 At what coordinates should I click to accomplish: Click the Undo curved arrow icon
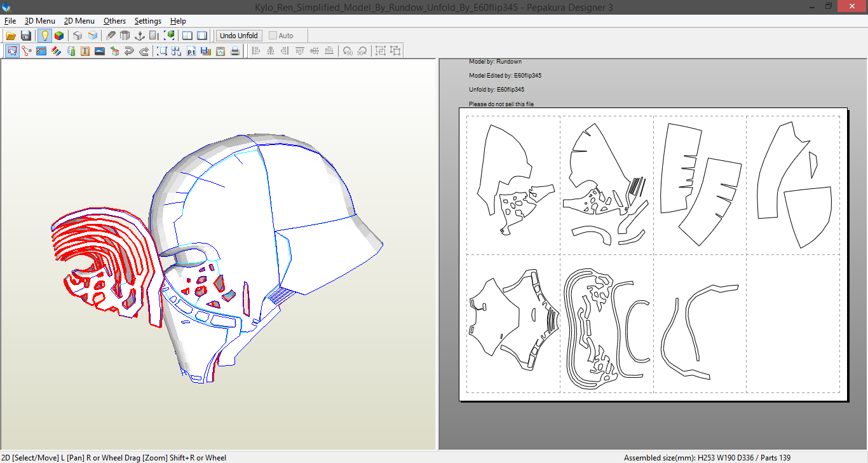coord(129,51)
